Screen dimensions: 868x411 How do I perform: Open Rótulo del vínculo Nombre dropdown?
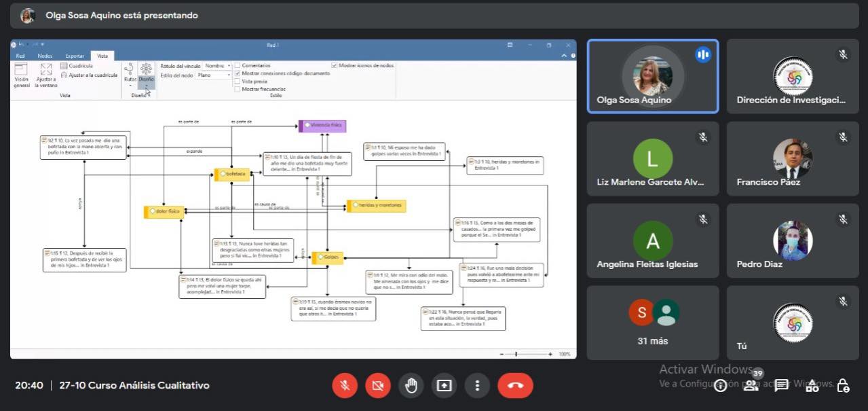(x=217, y=66)
